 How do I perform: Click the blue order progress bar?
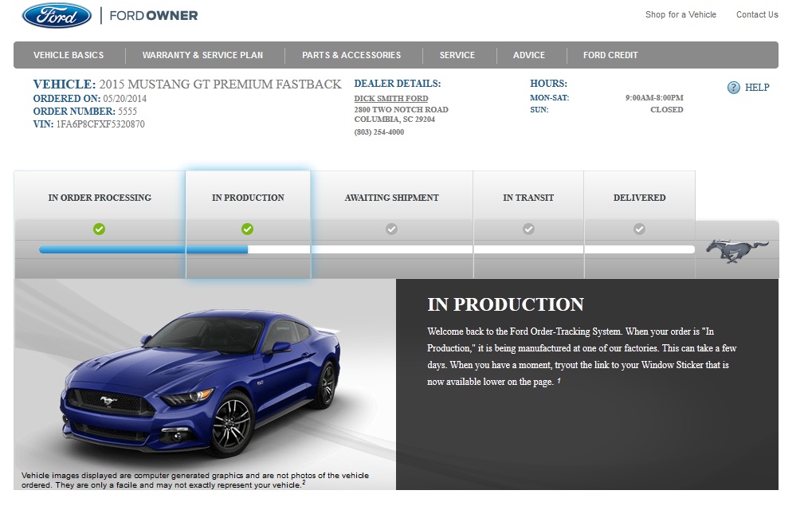pyautogui.click(x=143, y=249)
